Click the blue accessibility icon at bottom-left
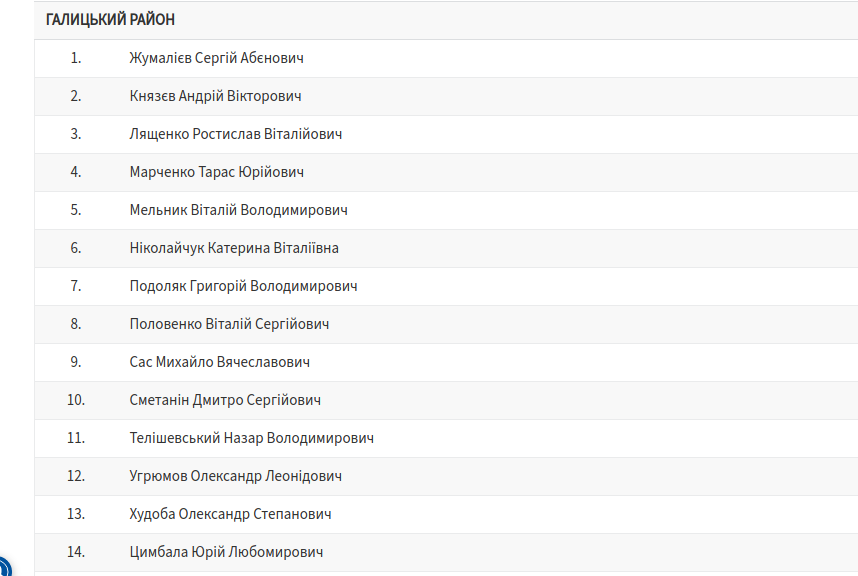858x576 pixels. 3,568
